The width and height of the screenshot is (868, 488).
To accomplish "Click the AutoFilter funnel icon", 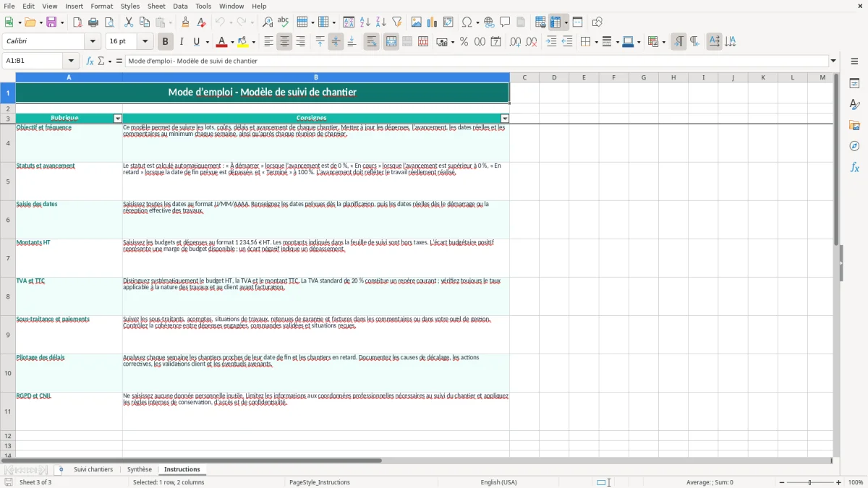I will click(397, 22).
